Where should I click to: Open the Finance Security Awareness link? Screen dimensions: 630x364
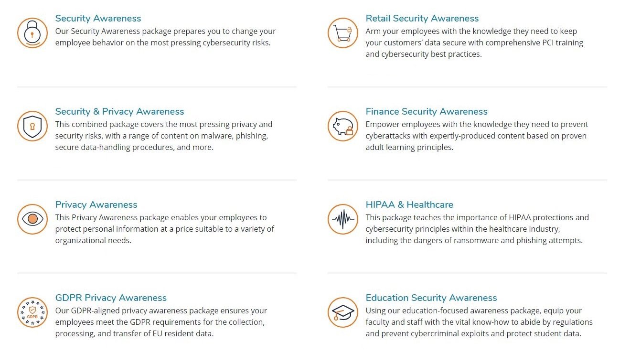point(427,112)
